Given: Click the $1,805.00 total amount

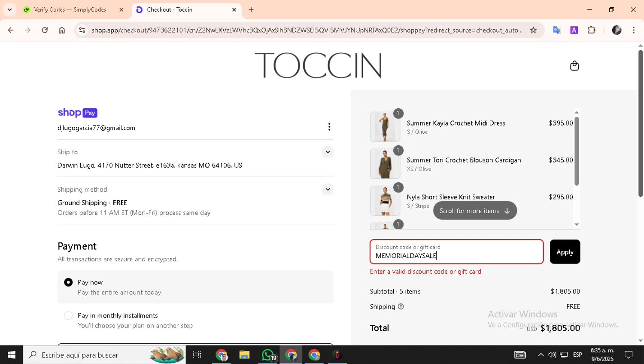Looking at the screenshot, I should (x=560, y=328).
